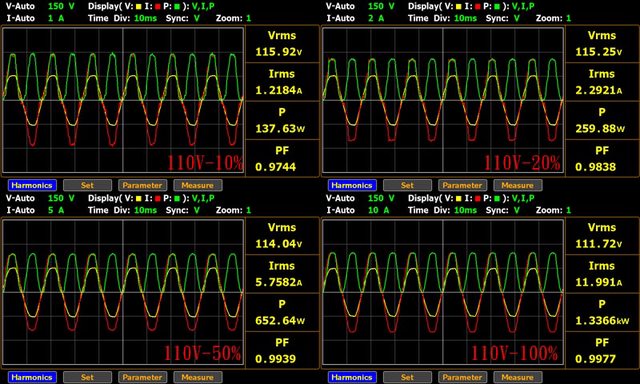The image size is (640, 384).
Task: Open Harmonics in the 110V-10% panel
Action: click(x=32, y=185)
